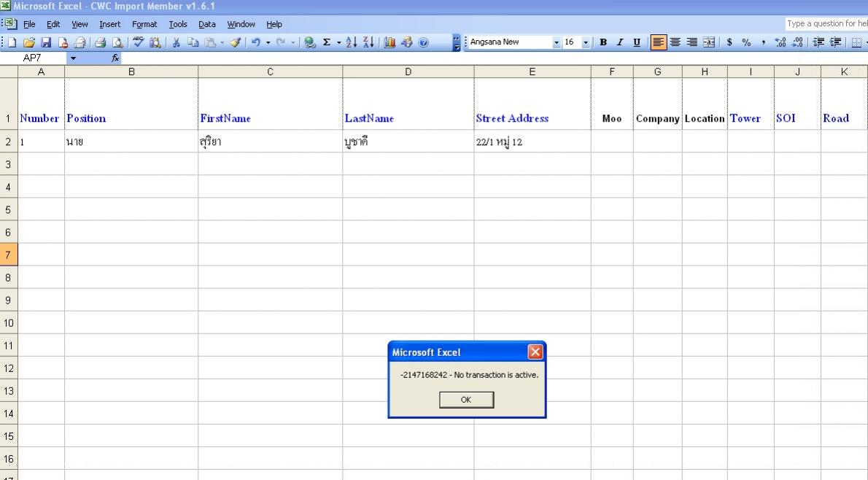
Task: Toggle Align Left alignment
Action: tap(658, 42)
